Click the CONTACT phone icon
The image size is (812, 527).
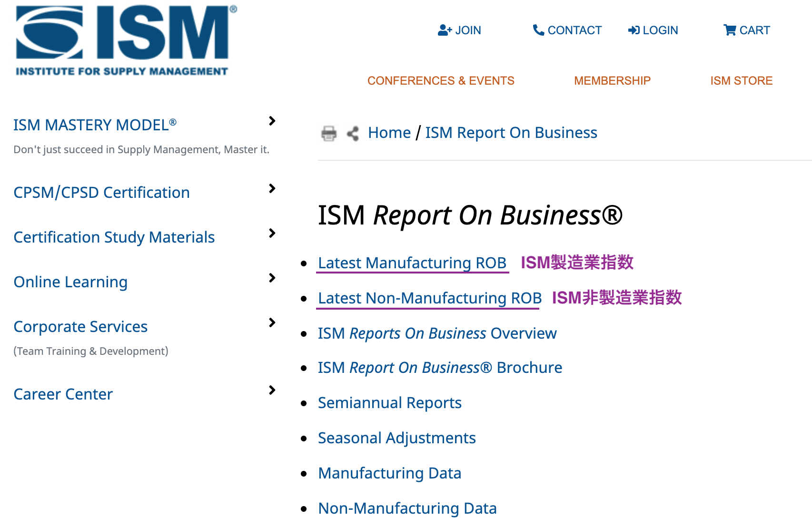(x=538, y=30)
